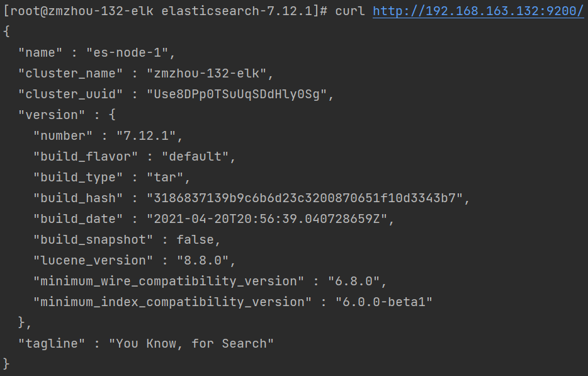Click the build_hash value string
588x376 pixels.
coord(305,198)
